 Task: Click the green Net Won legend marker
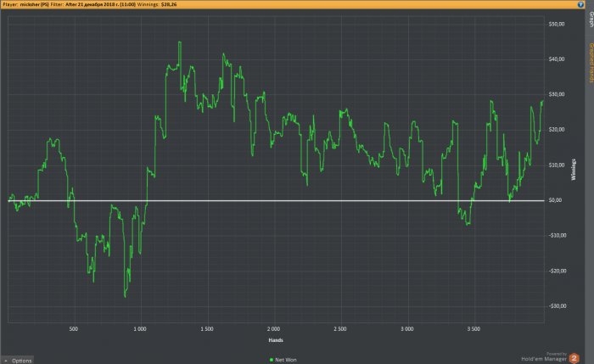click(272, 360)
